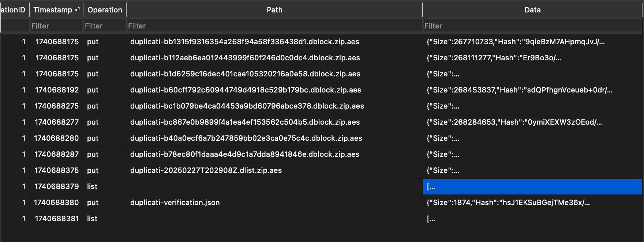Select timestamp cell in the duplicati-b1d6259c row
644x242 pixels.
click(57, 74)
